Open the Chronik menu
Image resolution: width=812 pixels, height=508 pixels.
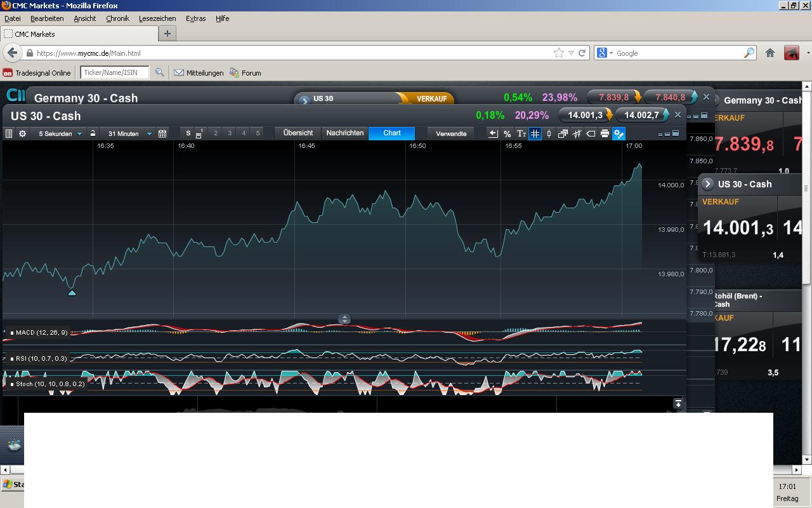point(117,18)
